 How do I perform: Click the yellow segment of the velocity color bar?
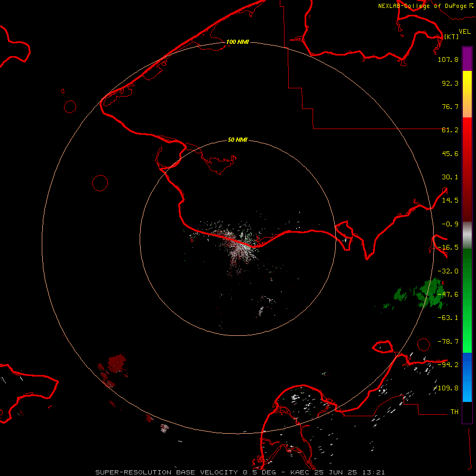[x=467, y=94]
